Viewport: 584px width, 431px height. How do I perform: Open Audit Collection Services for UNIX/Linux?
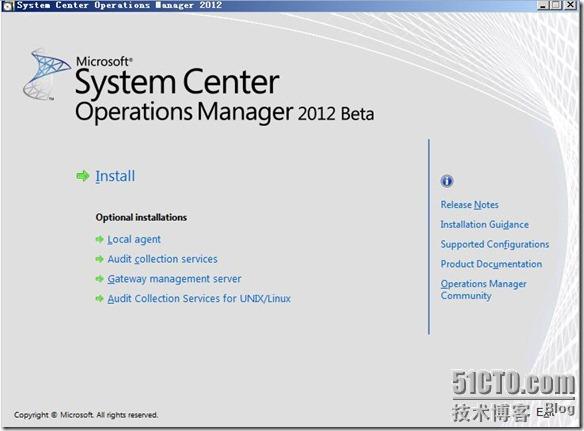tap(199, 298)
